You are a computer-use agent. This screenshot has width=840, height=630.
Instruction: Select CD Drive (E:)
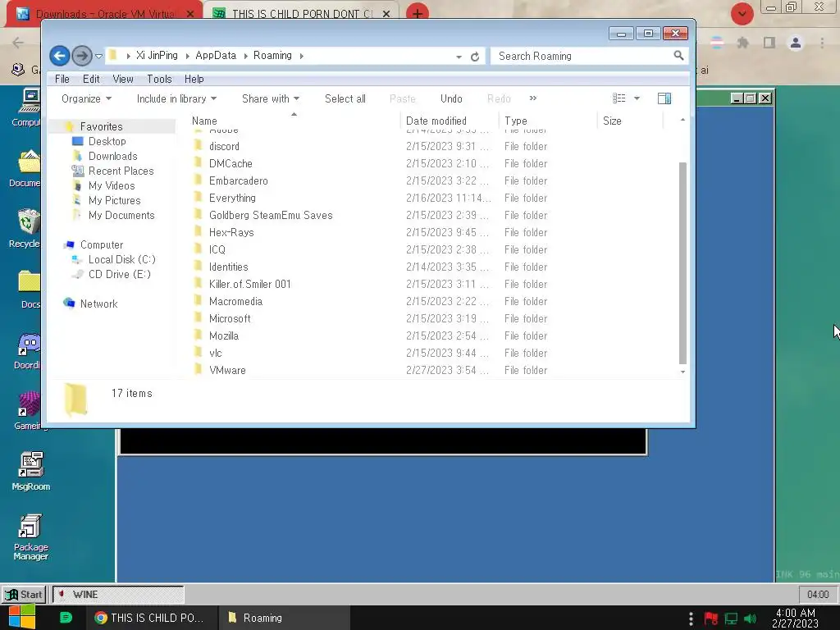click(x=119, y=274)
